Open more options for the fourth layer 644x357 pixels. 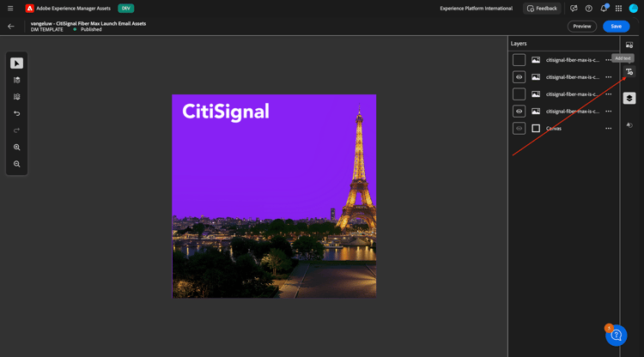[608, 112]
